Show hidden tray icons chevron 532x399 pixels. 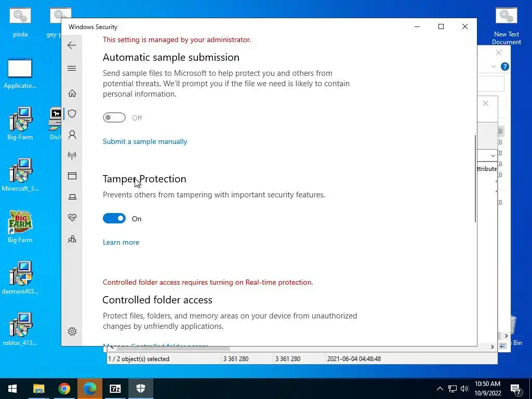(440, 389)
